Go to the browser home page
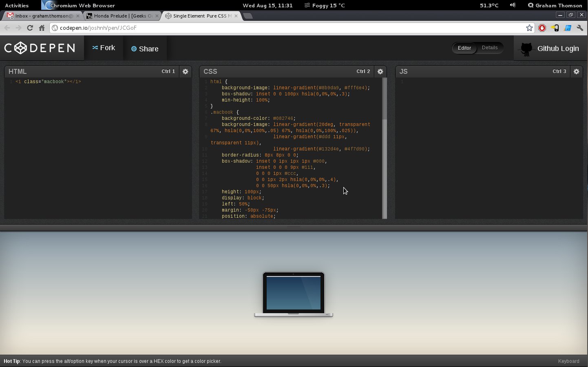This screenshot has height=367, width=588. [x=42, y=28]
